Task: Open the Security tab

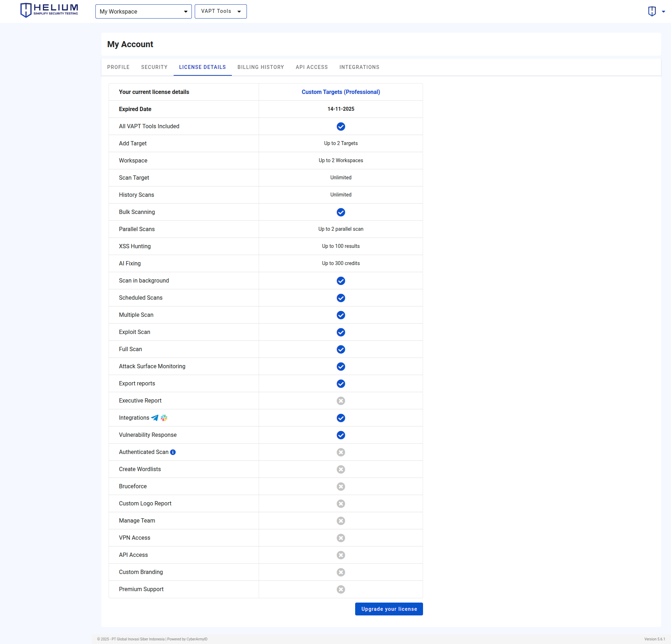Action: [154, 67]
